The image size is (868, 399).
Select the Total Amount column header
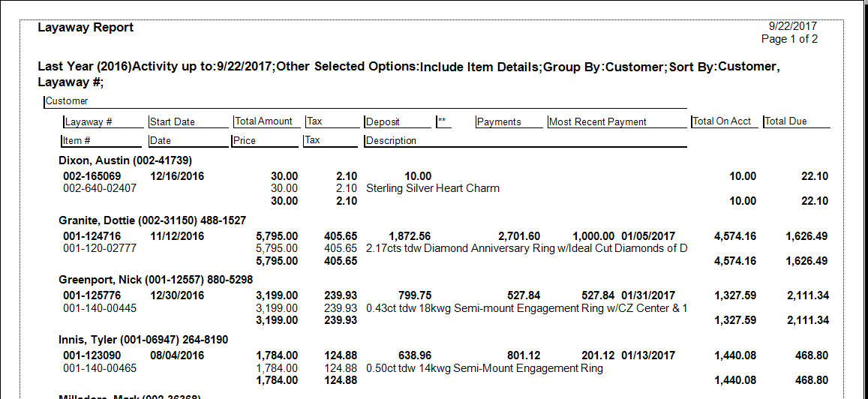click(x=263, y=121)
